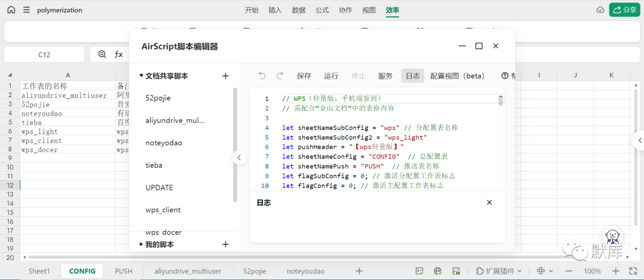644x280 pixels.
Task: Maximize the AirScript editor window
Action: click(x=479, y=46)
